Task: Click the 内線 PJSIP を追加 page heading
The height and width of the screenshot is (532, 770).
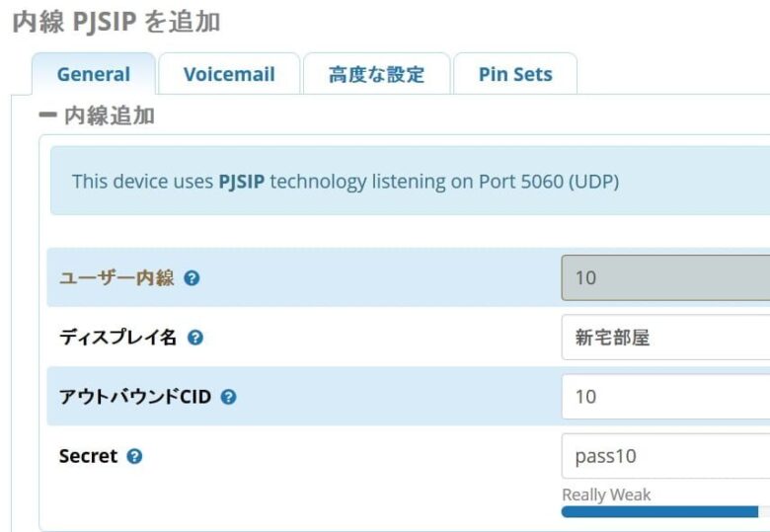Action: coord(116,22)
